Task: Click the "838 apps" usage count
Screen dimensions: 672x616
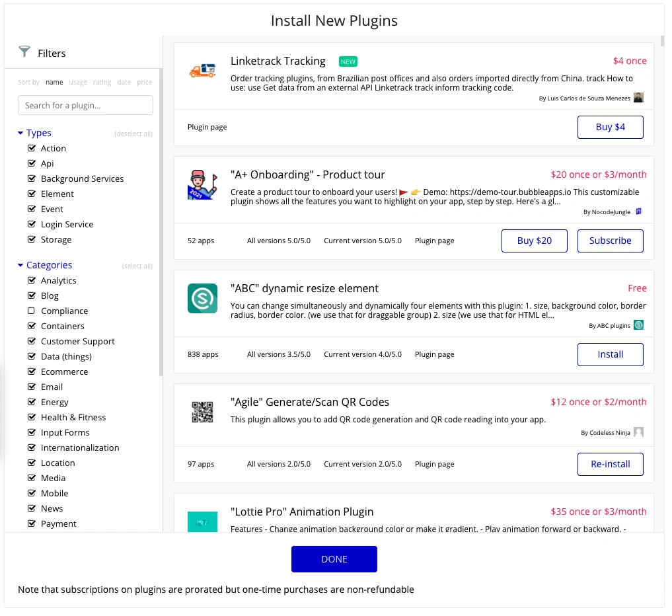Action: 203,354
